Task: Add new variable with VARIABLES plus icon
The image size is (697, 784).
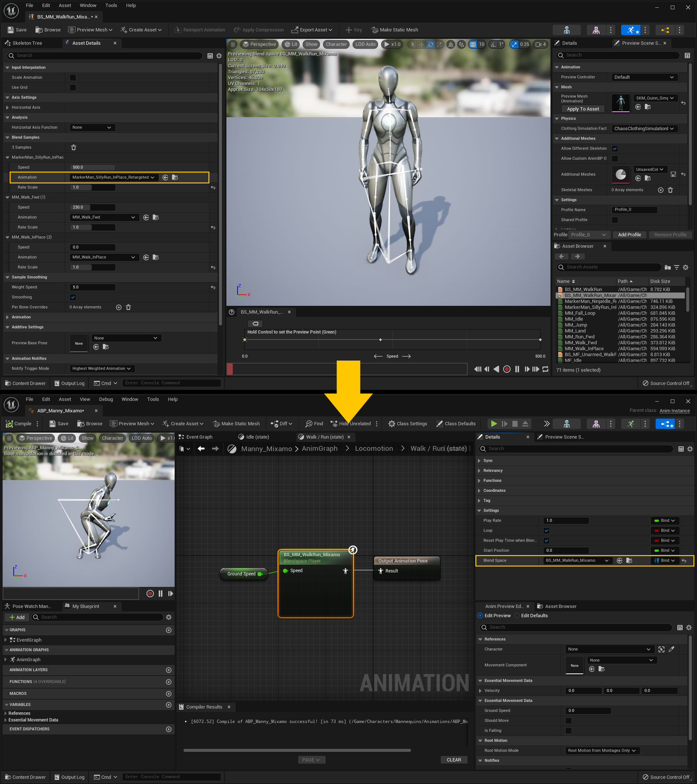Action: pos(168,705)
